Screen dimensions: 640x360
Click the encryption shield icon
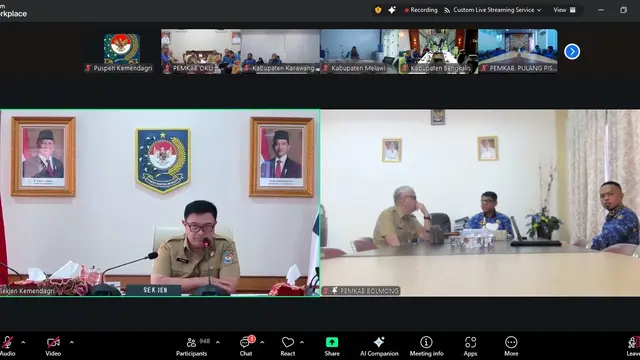click(378, 10)
